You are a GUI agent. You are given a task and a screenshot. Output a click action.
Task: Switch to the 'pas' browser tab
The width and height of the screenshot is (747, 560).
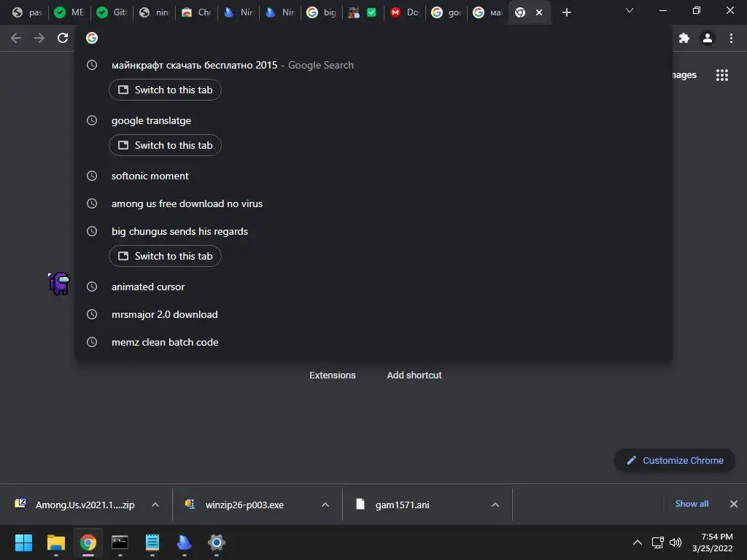(27, 12)
